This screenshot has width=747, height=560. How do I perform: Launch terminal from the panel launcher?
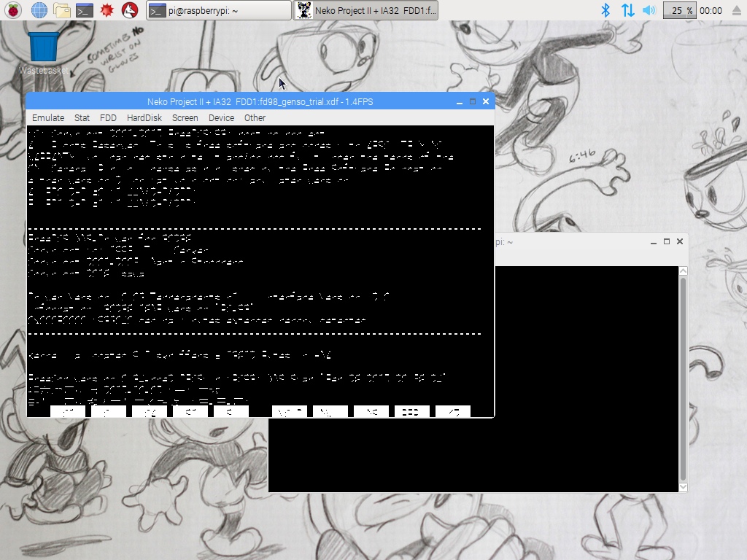coord(85,10)
